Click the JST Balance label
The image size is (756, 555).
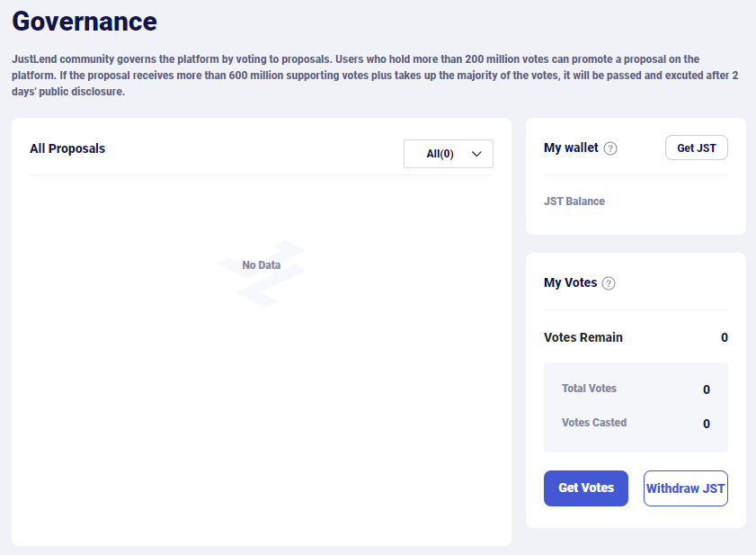pos(574,201)
